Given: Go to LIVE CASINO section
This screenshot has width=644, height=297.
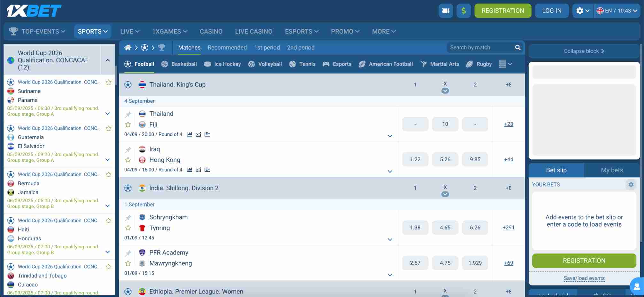Looking at the screenshot, I should (x=254, y=31).
